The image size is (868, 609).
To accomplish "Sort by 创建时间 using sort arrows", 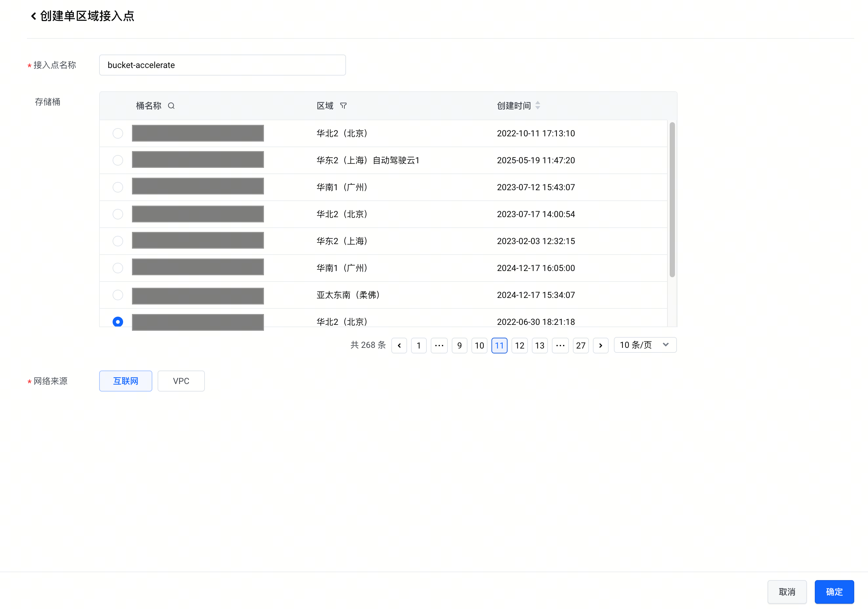I will pyautogui.click(x=538, y=105).
